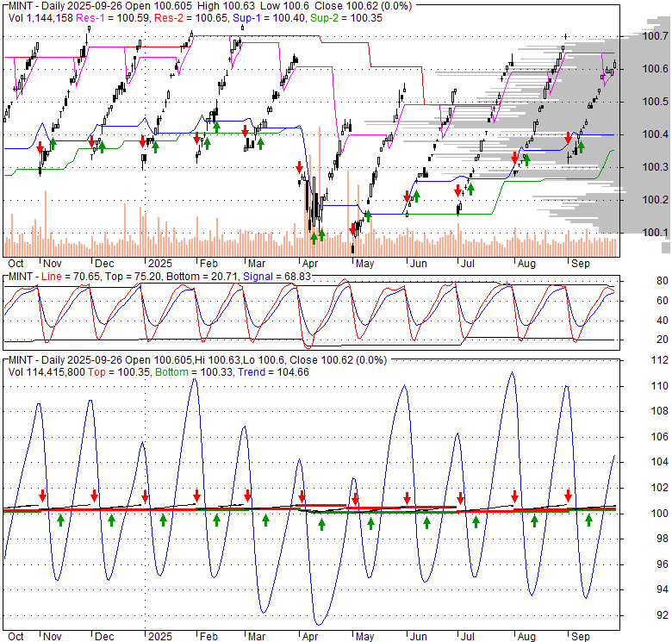672x642 pixels.
Task: Click the Sup-1 = 100.40 legend label
Action: 269,18
